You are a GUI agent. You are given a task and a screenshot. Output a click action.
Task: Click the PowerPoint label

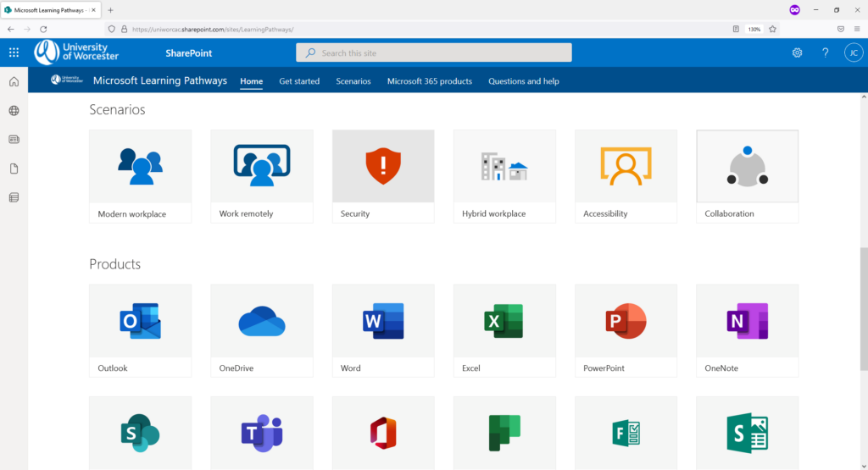pyautogui.click(x=604, y=368)
